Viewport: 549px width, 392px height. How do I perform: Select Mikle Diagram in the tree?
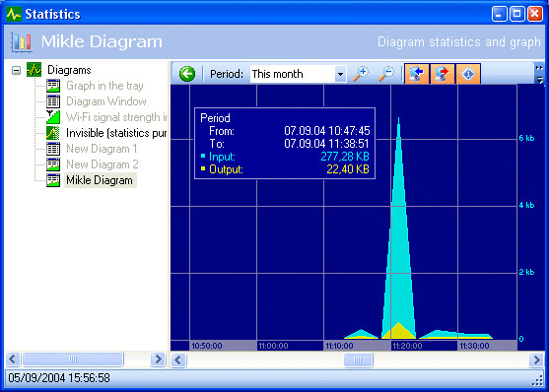pos(100,180)
